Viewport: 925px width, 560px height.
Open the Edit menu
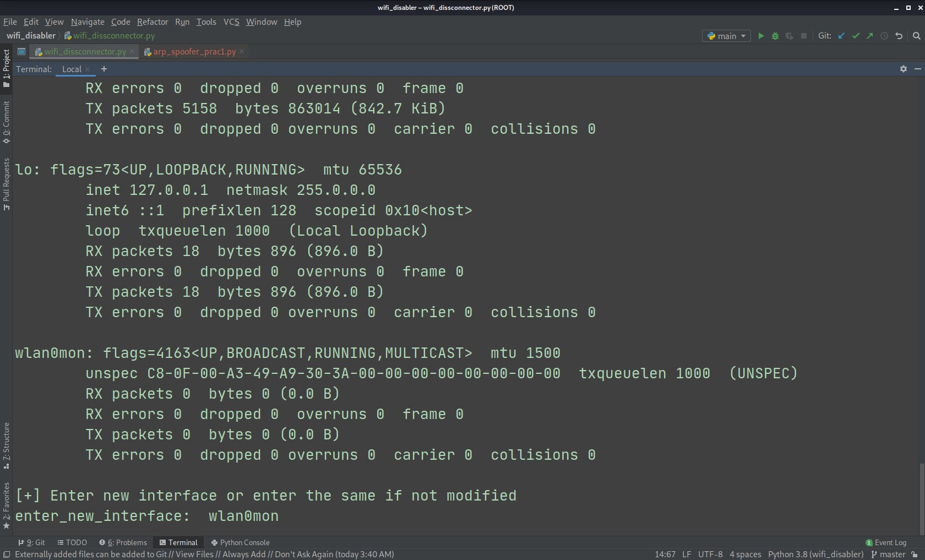[31, 22]
